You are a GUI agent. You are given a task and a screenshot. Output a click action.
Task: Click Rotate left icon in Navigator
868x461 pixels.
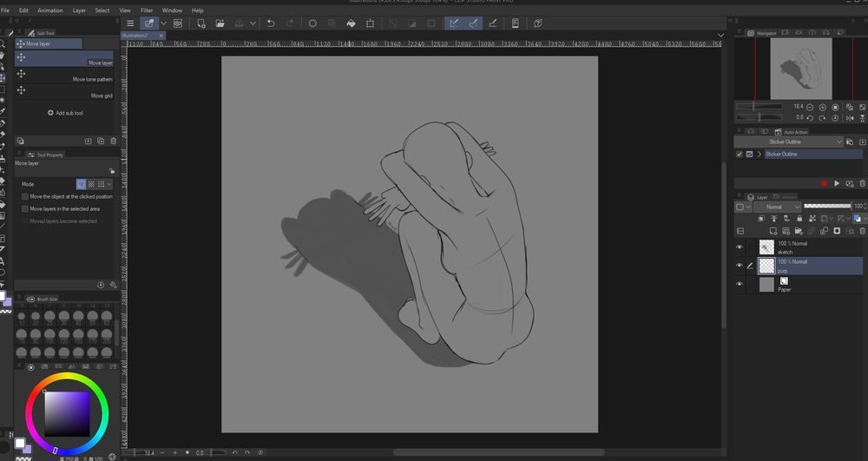click(x=810, y=118)
